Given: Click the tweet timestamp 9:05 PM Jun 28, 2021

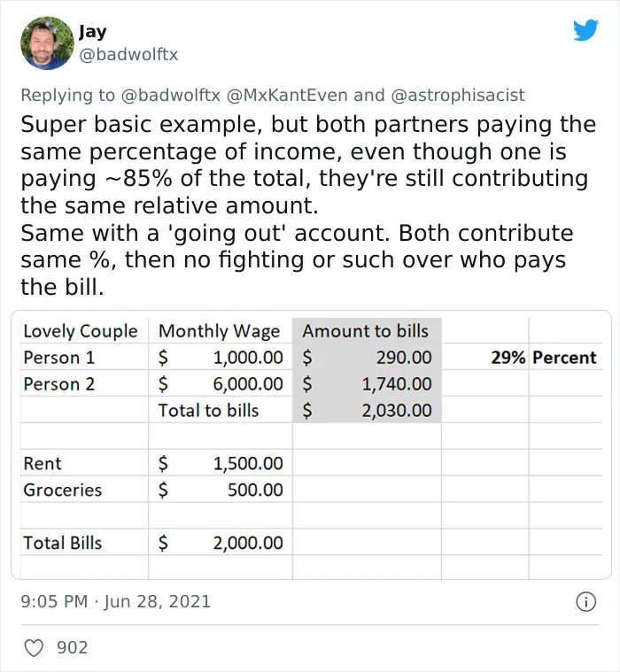Looking at the screenshot, I should coord(116,601).
